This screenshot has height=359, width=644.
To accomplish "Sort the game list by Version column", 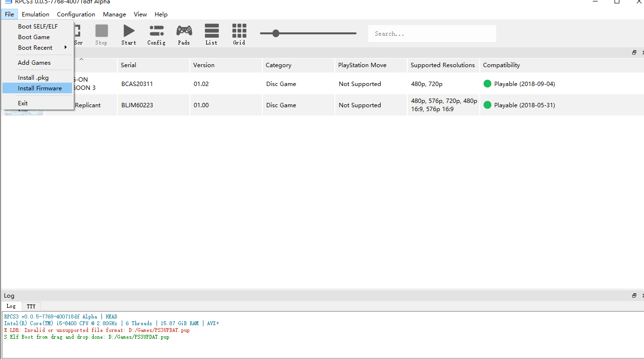I will (x=226, y=65).
